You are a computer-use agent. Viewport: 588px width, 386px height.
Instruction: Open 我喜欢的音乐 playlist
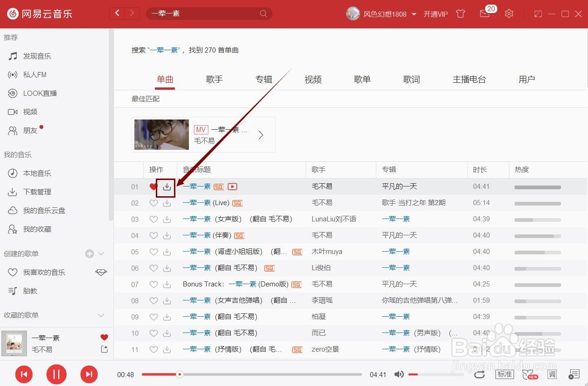(44, 273)
